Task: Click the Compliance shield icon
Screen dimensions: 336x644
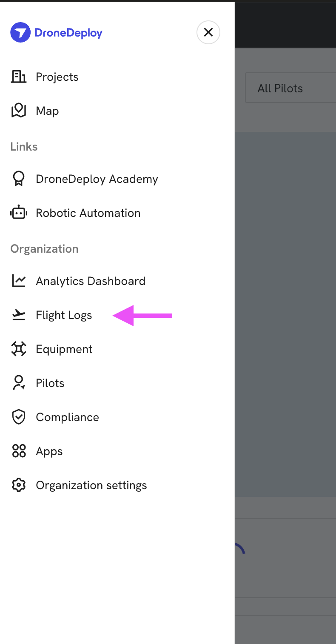Action: [19, 417]
